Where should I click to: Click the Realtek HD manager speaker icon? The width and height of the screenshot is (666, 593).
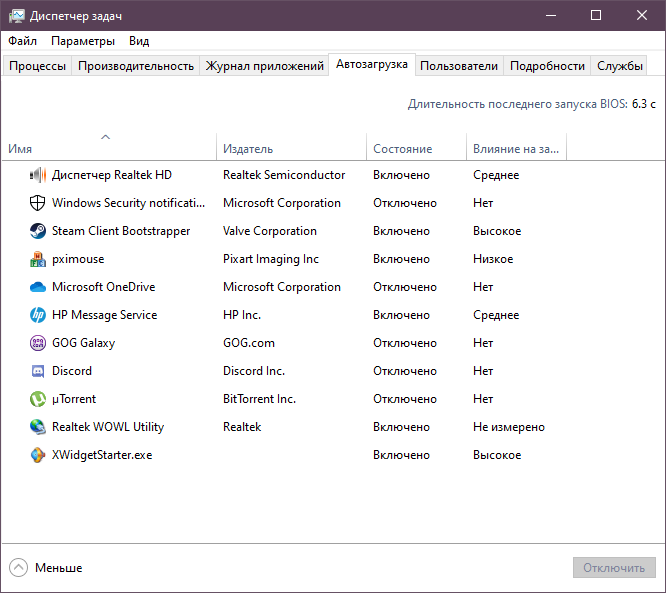tap(38, 175)
